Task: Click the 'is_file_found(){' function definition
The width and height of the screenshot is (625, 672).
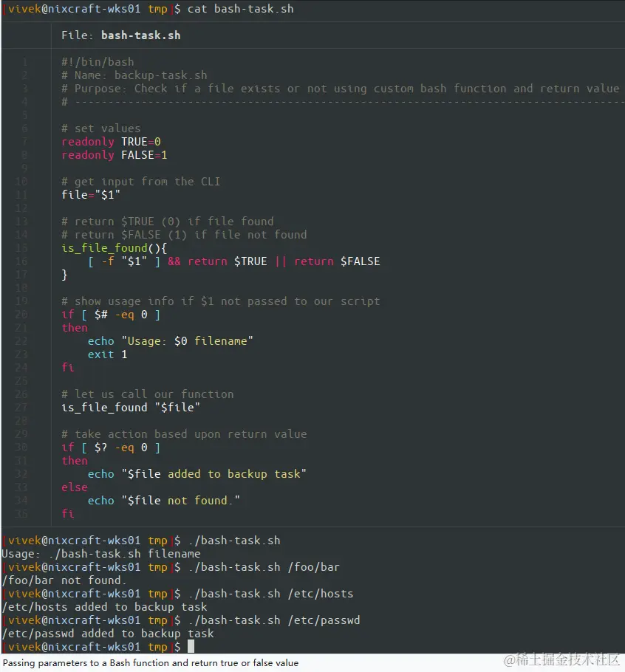Action: coord(114,248)
